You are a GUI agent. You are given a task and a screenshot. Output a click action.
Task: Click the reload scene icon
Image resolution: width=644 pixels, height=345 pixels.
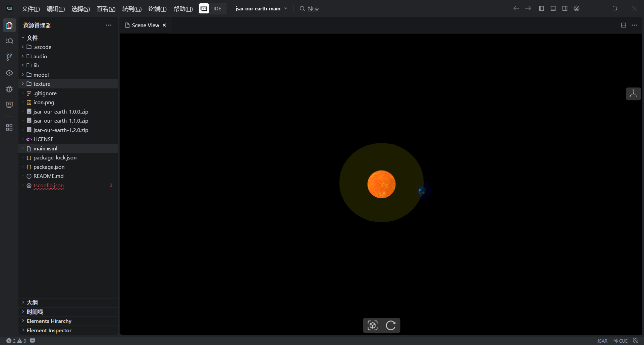[391, 325]
